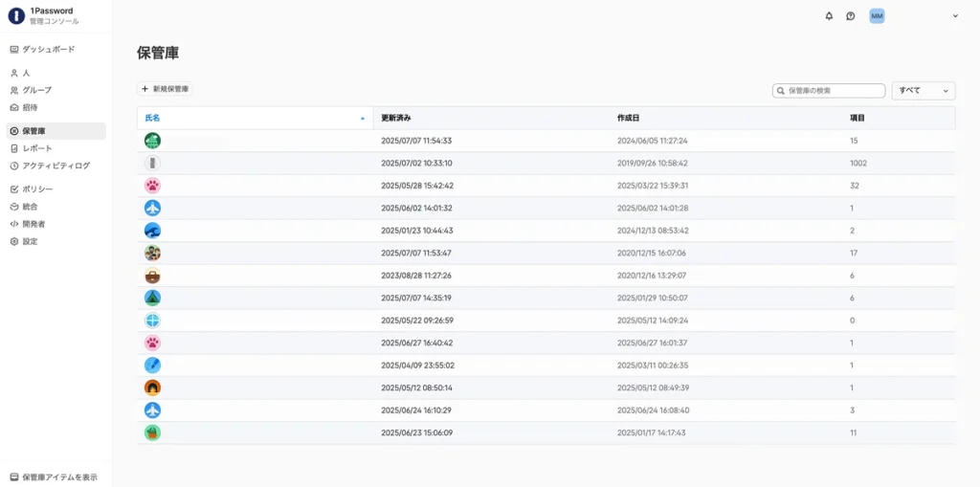Viewport: 980px width, 487px height.
Task: Open the ポリシー sidebar section
Action: pos(37,189)
